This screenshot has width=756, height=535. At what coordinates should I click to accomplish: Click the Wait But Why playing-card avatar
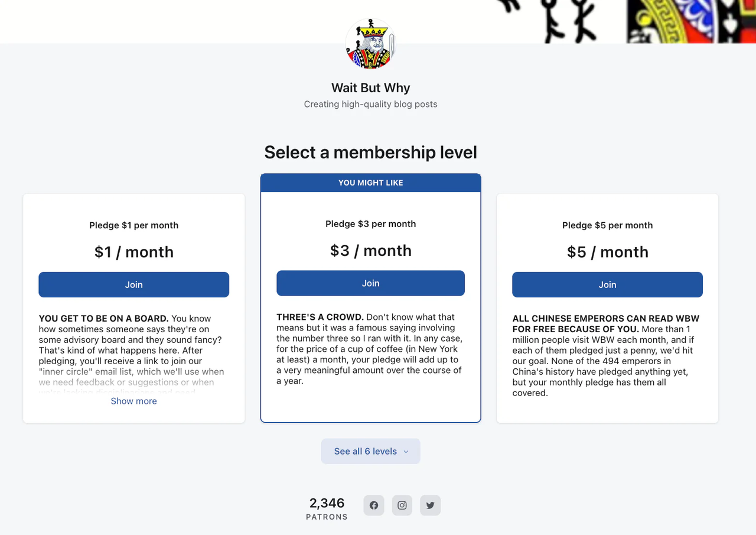(x=370, y=44)
